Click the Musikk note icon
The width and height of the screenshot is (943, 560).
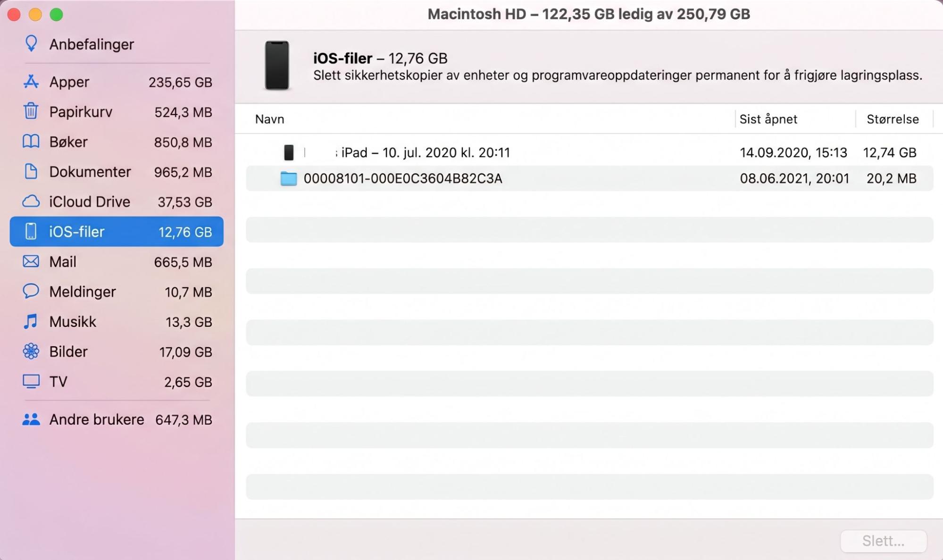(31, 321)
